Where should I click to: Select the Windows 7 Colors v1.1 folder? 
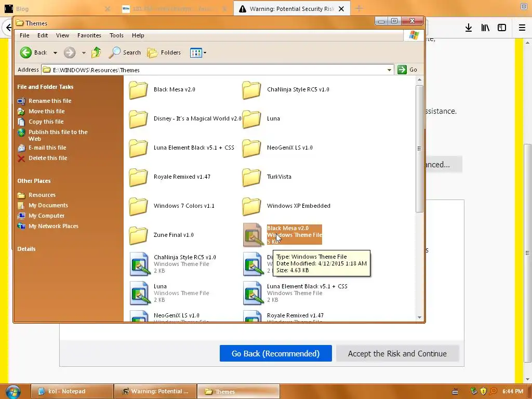click(171, 206)
